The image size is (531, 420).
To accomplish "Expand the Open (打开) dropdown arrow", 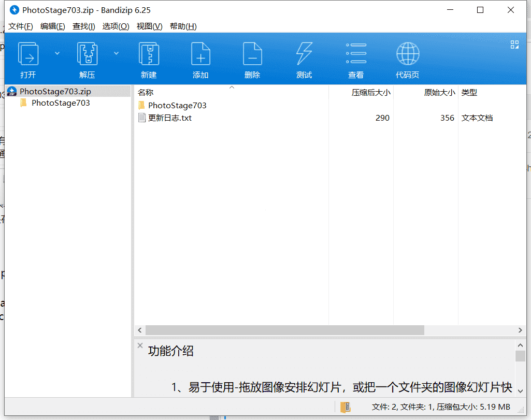I will point(57,53).
